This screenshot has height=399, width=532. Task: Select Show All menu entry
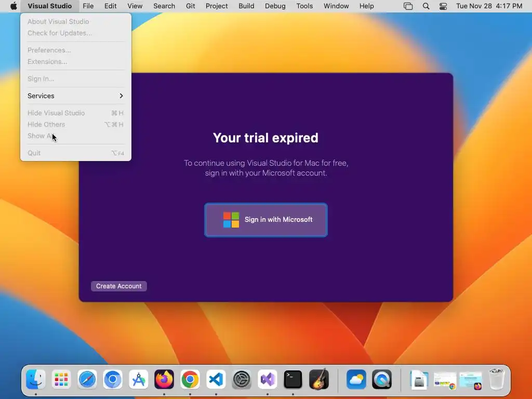point(76,136)
